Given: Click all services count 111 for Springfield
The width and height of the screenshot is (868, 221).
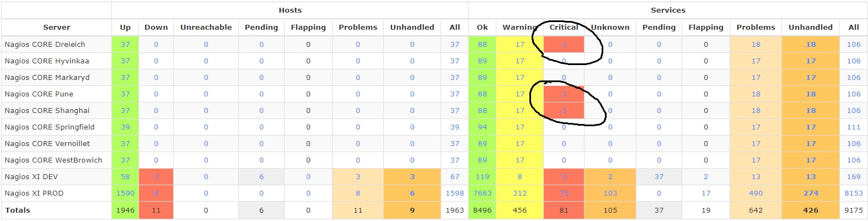Looking at the screenshot, I should 853,127.
